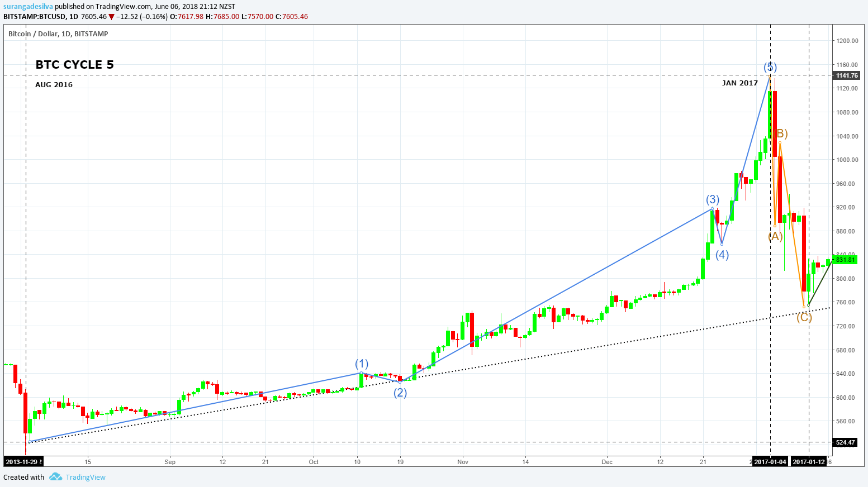The height and width of the screenshot is (487, 868).
Task: Click the 2017-01-12 date marker
Action: pos(809,462)
